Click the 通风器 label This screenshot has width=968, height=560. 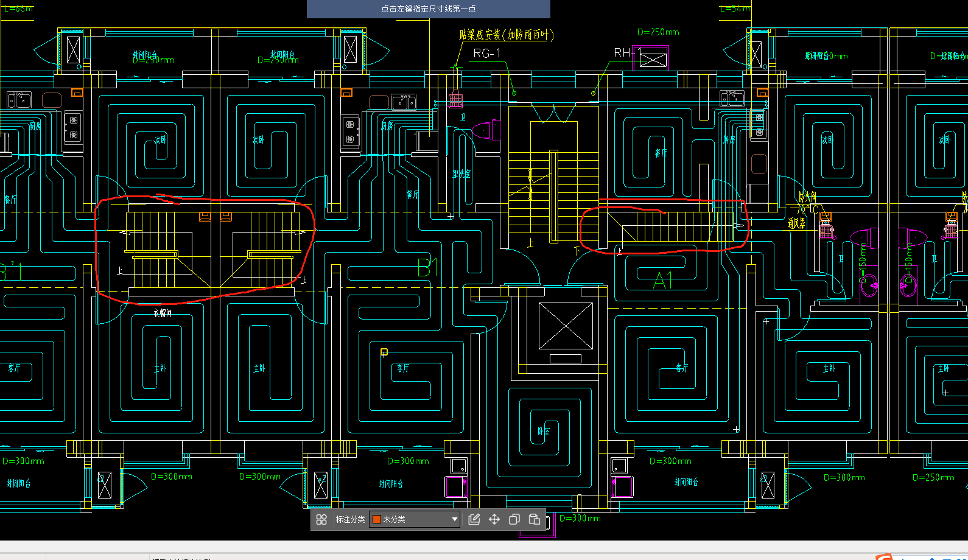coord(796,223)
